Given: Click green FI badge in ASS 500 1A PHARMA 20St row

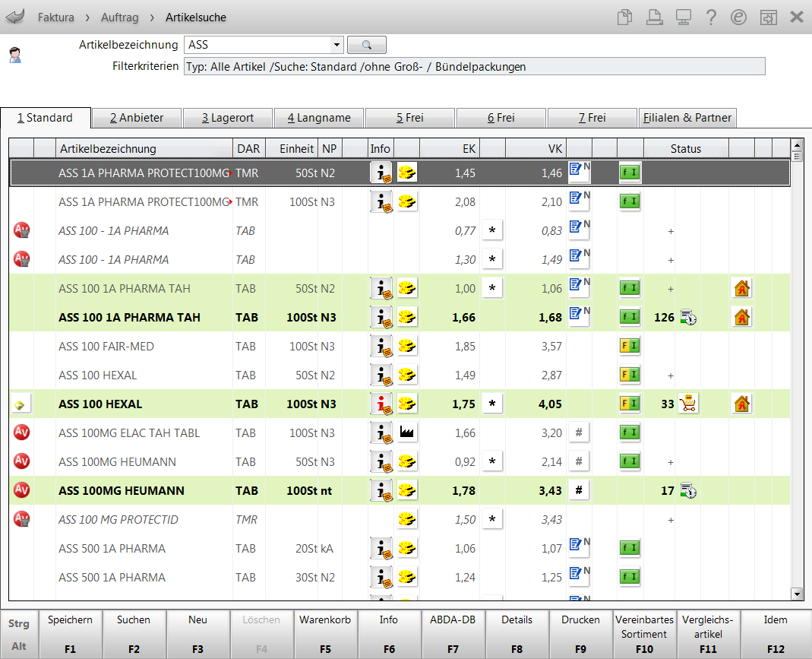Looking at the screenshot, I should [630, 548].
